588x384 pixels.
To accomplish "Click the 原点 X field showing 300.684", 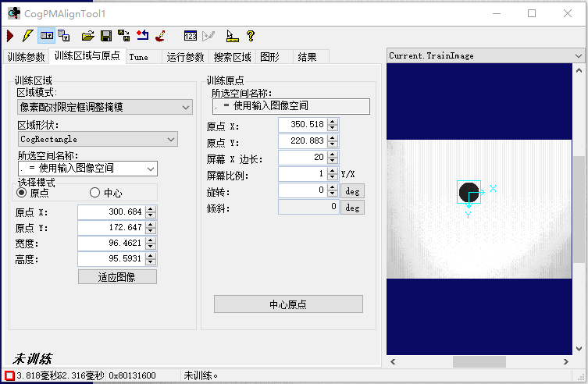I will click(112, 212).
